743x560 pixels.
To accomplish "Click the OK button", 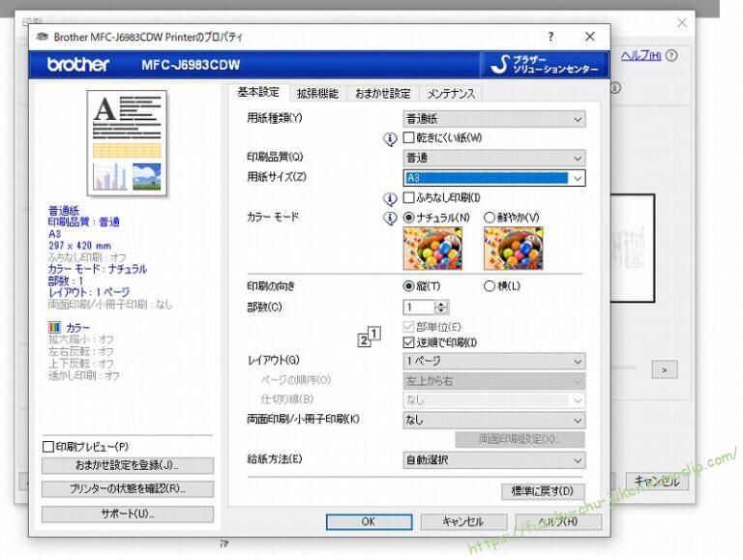I will (x=368, y=521).
